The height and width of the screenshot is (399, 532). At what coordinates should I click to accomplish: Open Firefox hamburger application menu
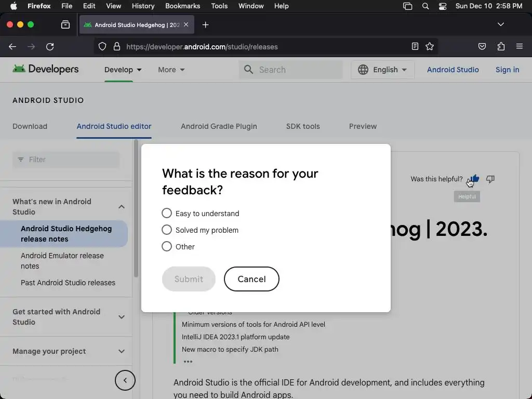(520, 46)
